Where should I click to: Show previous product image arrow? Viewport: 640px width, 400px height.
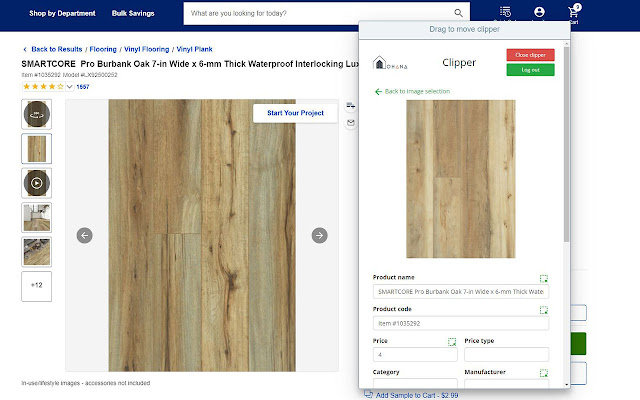84,236
